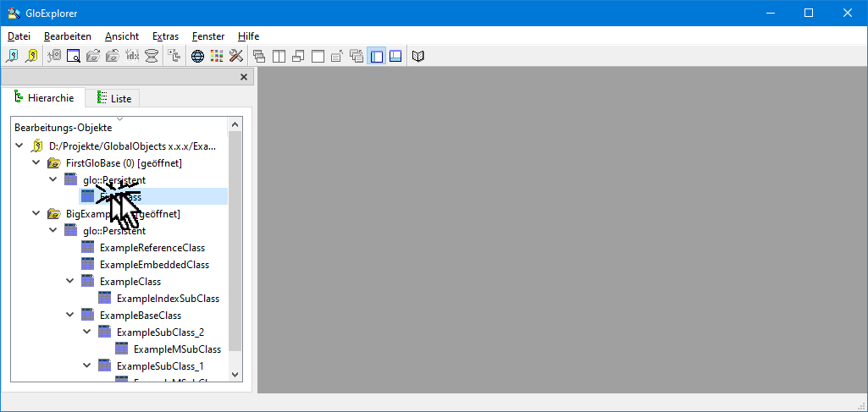Open the Datei menu
868x412 pixels.
pos(19,36)
